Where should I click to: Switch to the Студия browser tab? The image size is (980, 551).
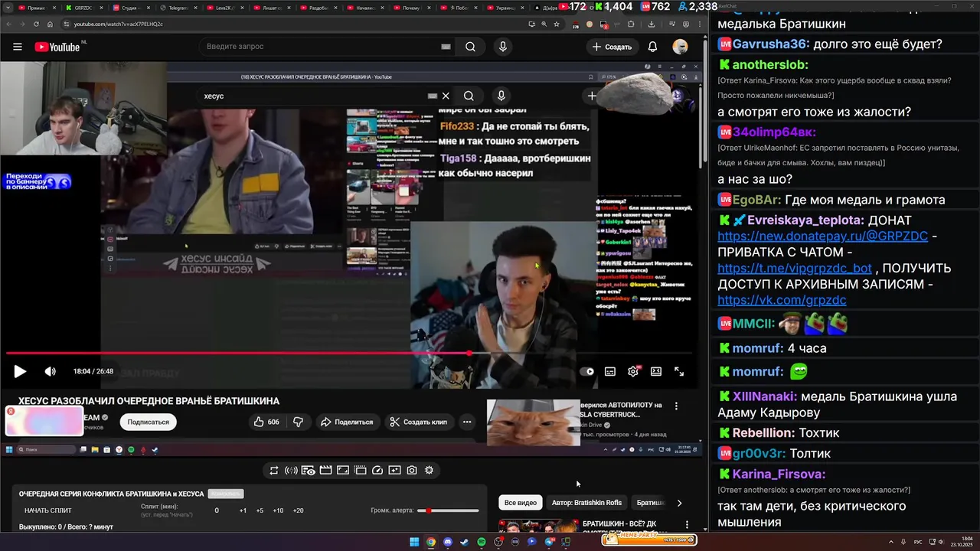130,8
